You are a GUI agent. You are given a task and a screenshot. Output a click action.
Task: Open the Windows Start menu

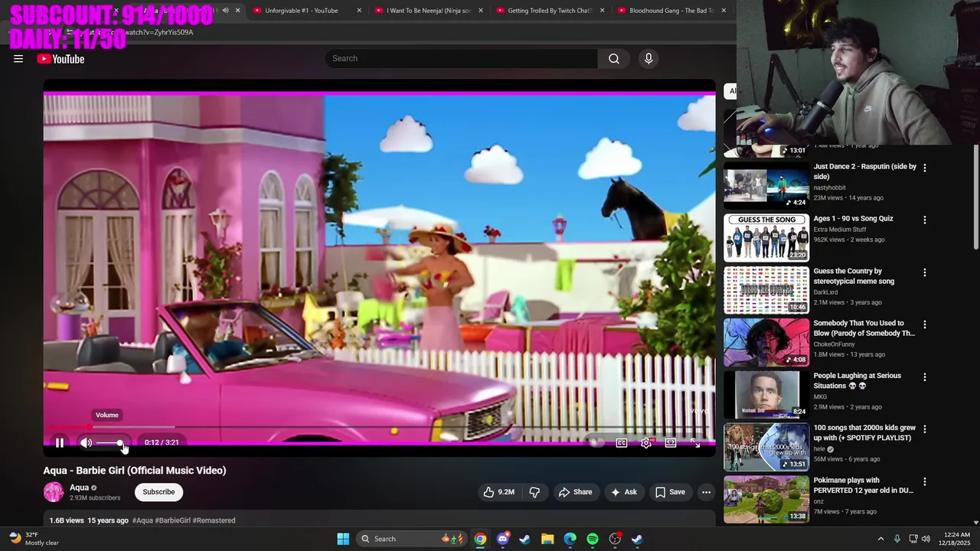tap(343, 539)
